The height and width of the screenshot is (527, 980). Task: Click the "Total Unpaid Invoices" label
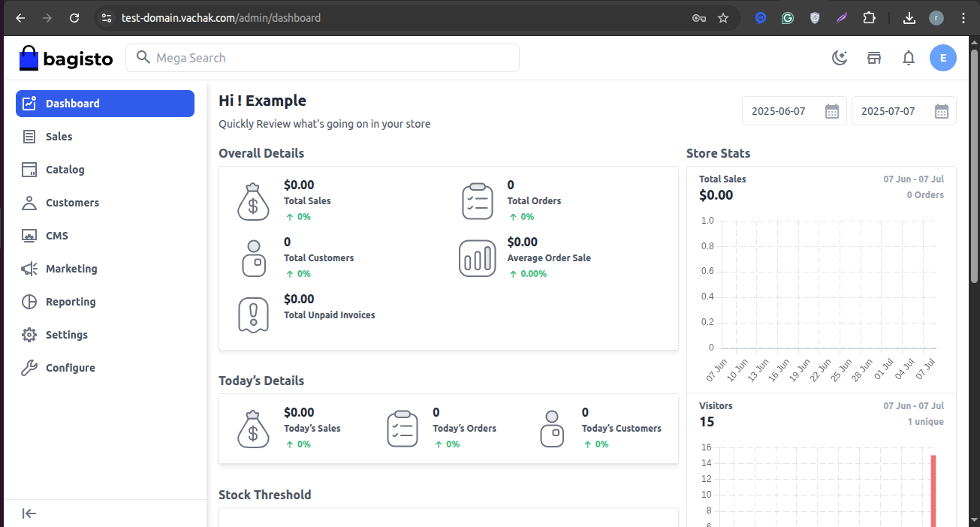(x=329, y=315)
